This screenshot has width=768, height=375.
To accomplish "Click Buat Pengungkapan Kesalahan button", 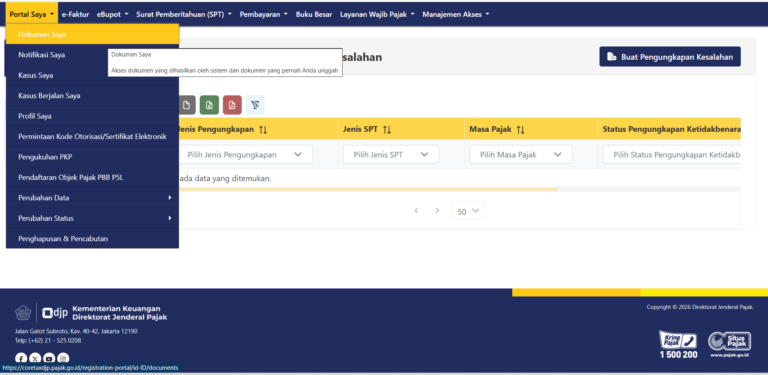I will tap(670, 57).
